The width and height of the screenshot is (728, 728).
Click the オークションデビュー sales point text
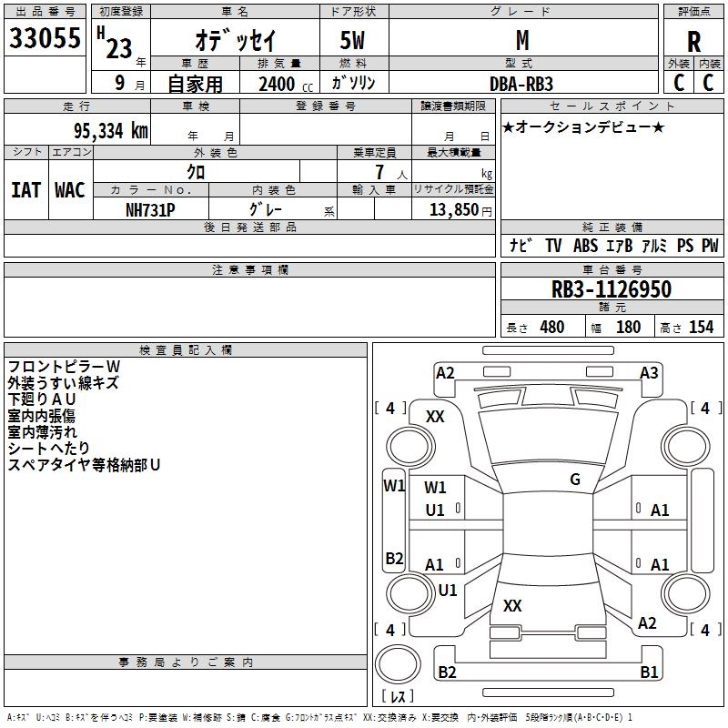(583, 126)
